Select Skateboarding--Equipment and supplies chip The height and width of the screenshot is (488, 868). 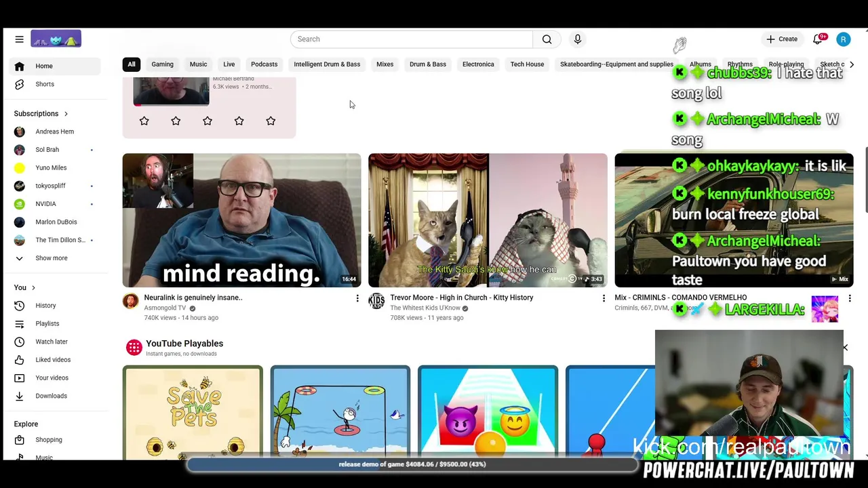pos(616,64)
